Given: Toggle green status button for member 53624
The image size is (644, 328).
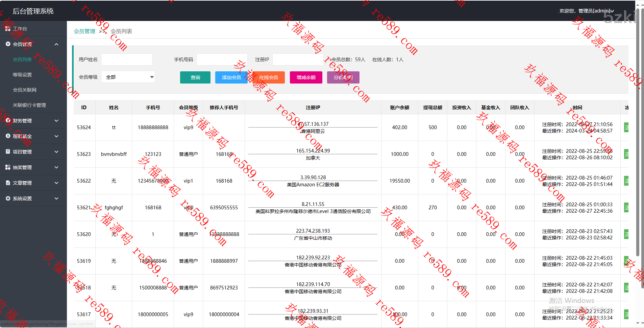Looking at the screenshot, I should pyautogui.click(x=626, y=127).
